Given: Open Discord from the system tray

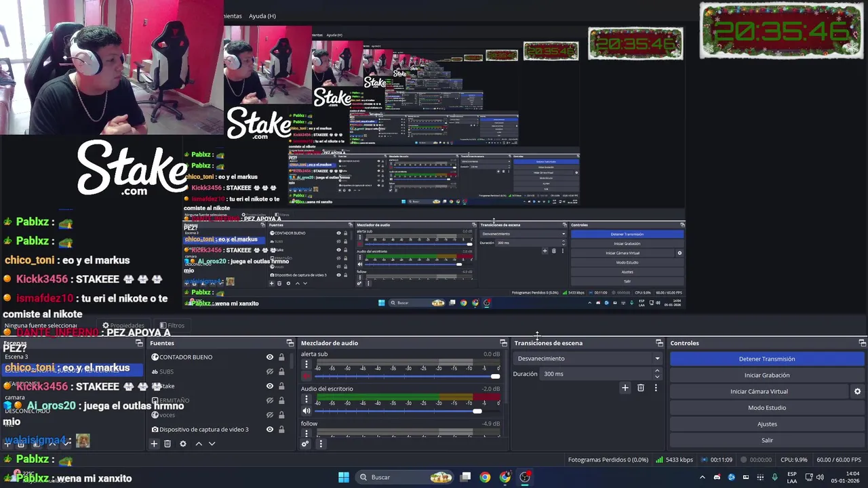Looking at the screenshot, I should (x=717, y=477).
